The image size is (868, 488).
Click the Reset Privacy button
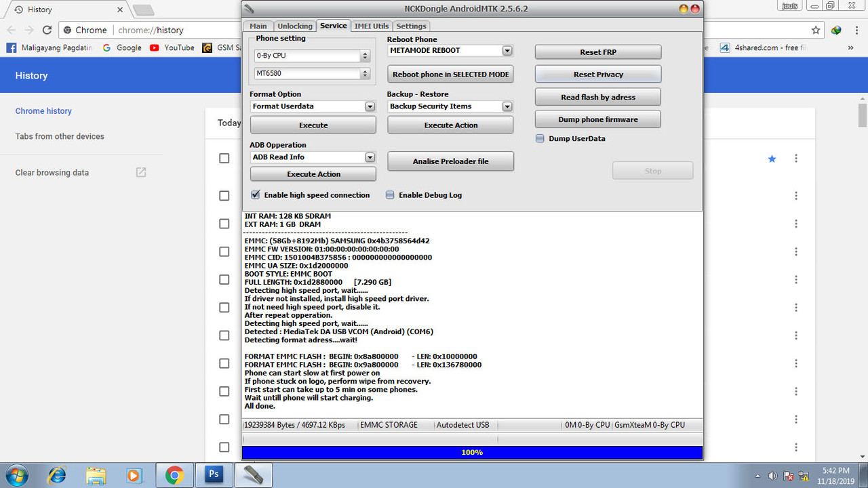click(598, 75)
